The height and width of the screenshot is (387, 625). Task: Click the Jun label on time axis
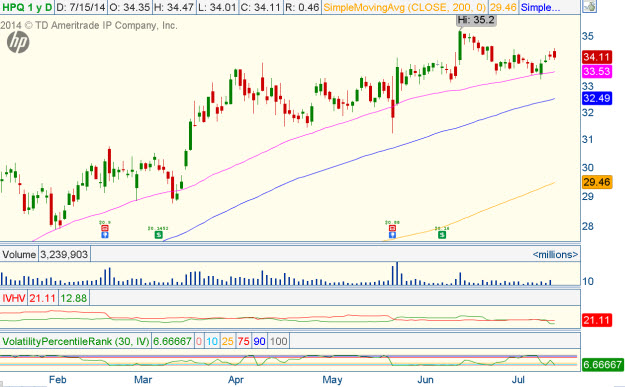pos(425,379)
